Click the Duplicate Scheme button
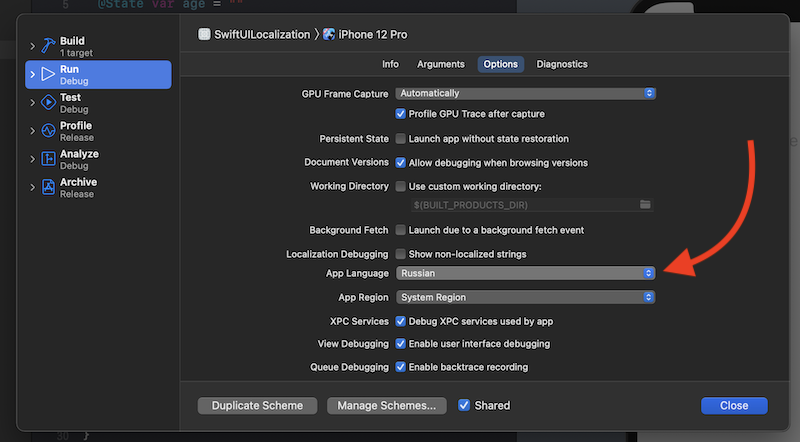The image size is (800, 442). point(257,406)
